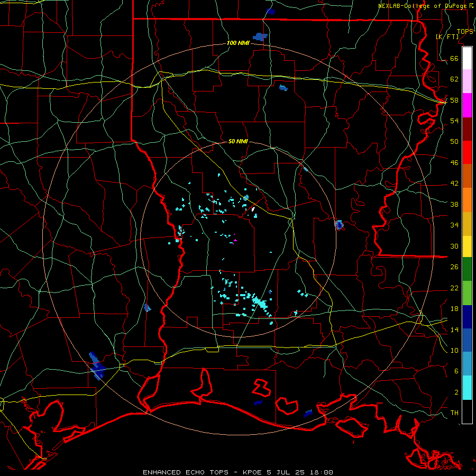This screenshot has width=476, height=476.
Task: Click the legend label '62'
Action: [x=454, y=79]
